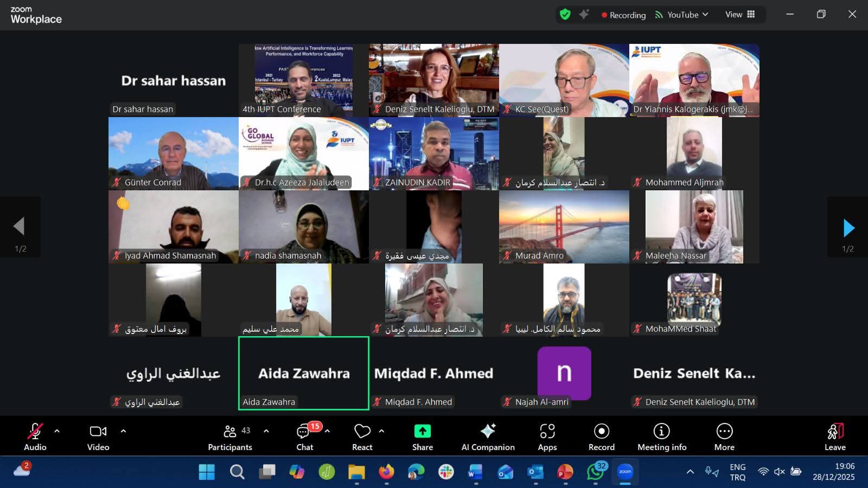
Task: Click the green encryption shield icon
Action: click(565, 15)
